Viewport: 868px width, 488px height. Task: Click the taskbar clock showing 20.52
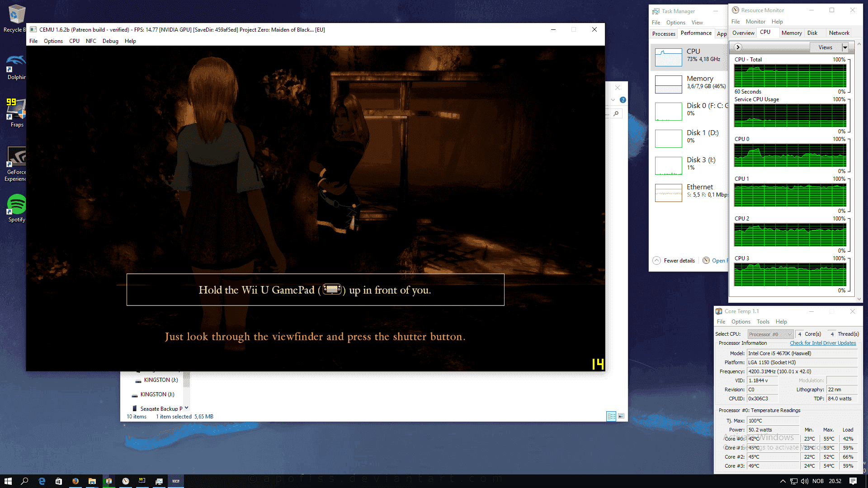pyautogui.click(x=835, y=481)
